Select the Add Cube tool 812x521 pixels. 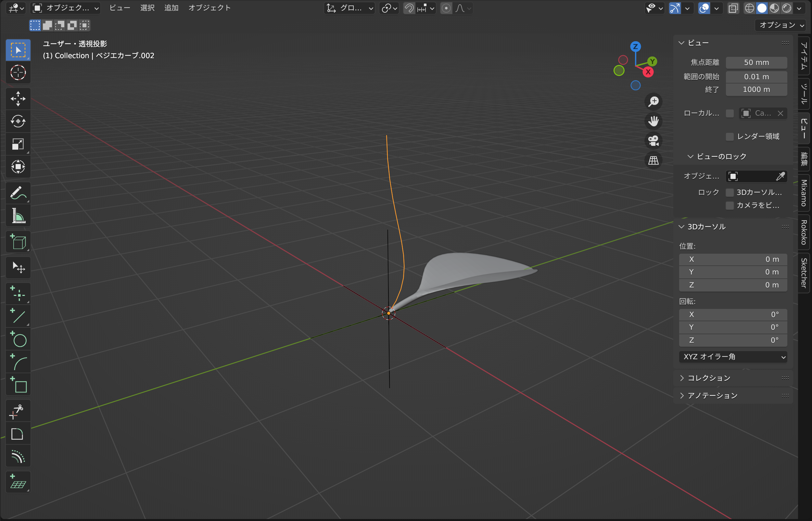pos(18,242)
